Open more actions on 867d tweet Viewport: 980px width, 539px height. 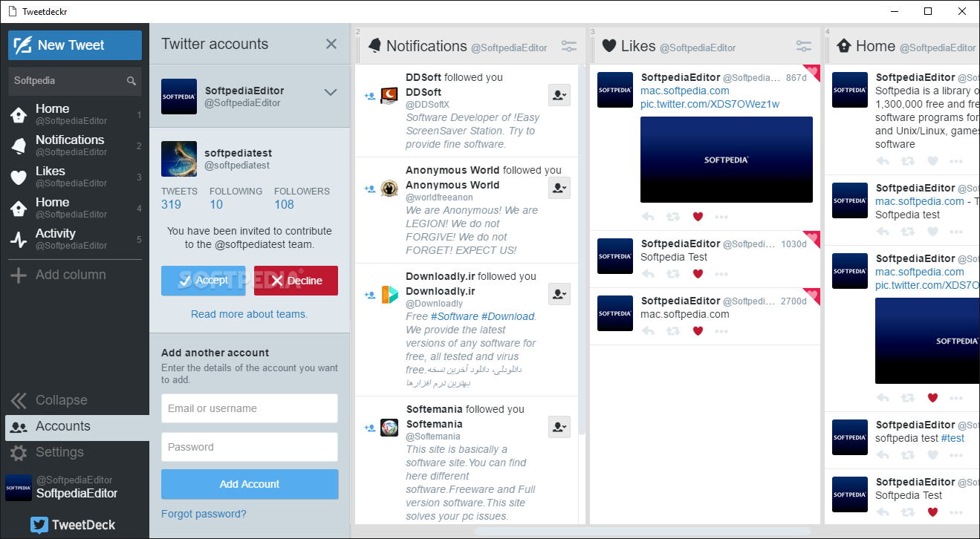coord(721,217)
